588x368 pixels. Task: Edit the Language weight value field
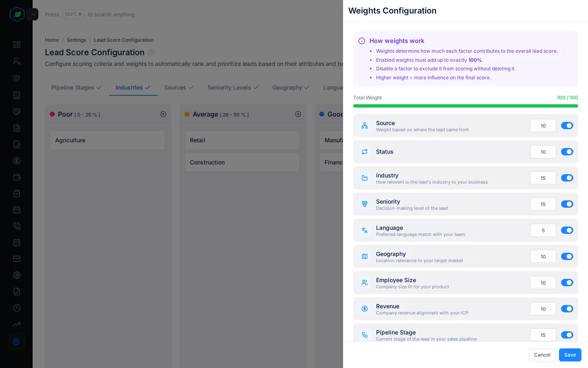click(x=543, y=230)
